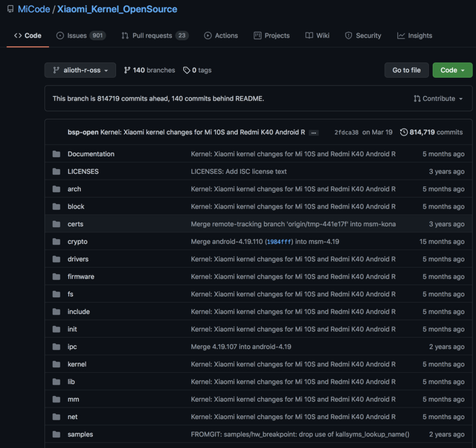Switch to the Code tab
The image size is (476, 448).
tap(28, 36)
